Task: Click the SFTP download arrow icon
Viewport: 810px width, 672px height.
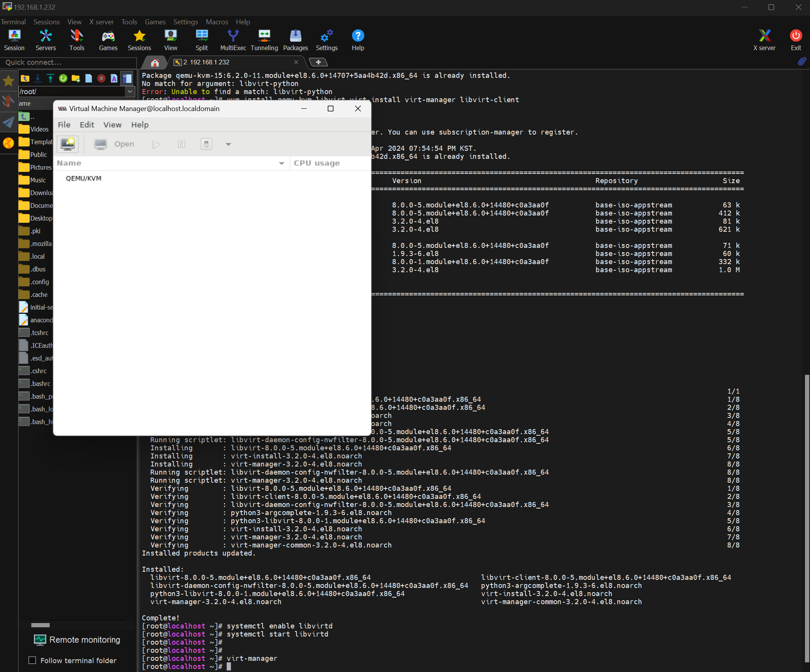Action: [38, 78]
